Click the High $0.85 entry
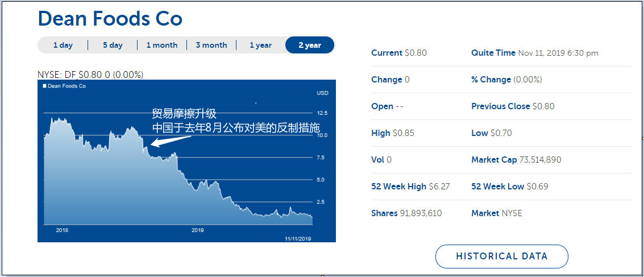This screenshot has width=644, height=277. click(393, 133)
